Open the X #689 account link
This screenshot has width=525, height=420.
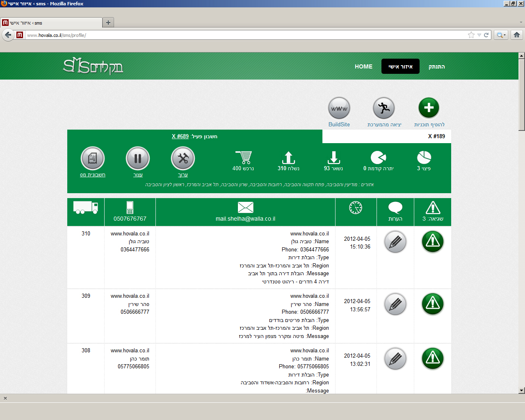(x=180, y=137)
